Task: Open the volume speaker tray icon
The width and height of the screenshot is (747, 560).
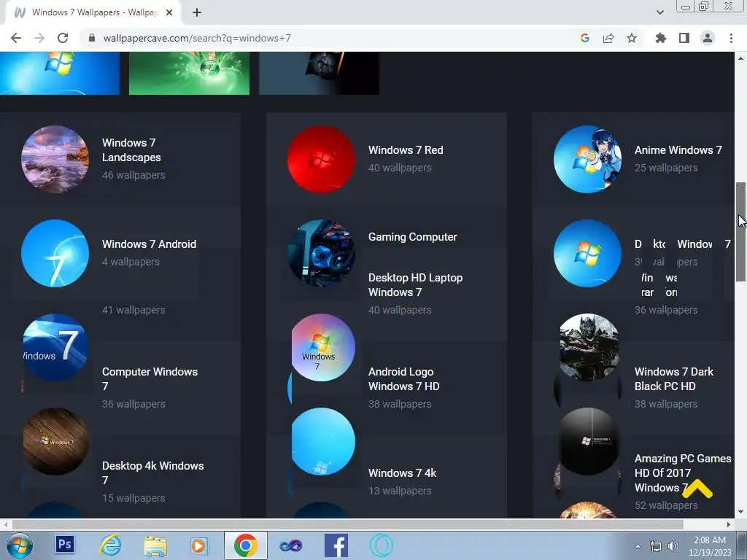Action: coord(673,546)
